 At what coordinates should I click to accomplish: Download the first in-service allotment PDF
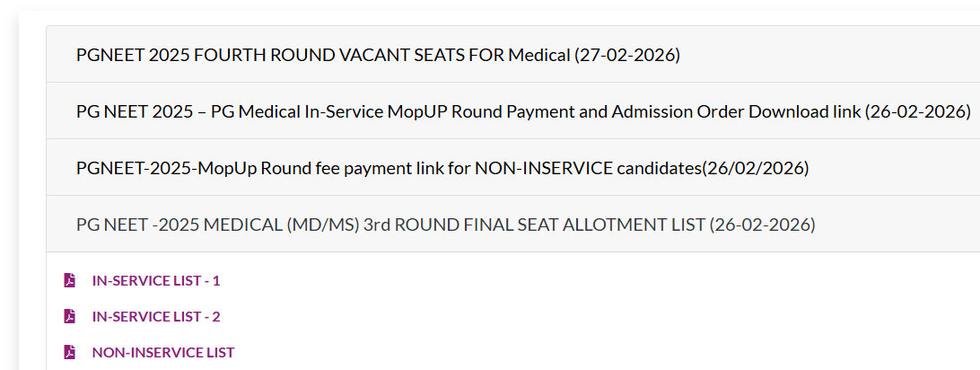[155, 280]
